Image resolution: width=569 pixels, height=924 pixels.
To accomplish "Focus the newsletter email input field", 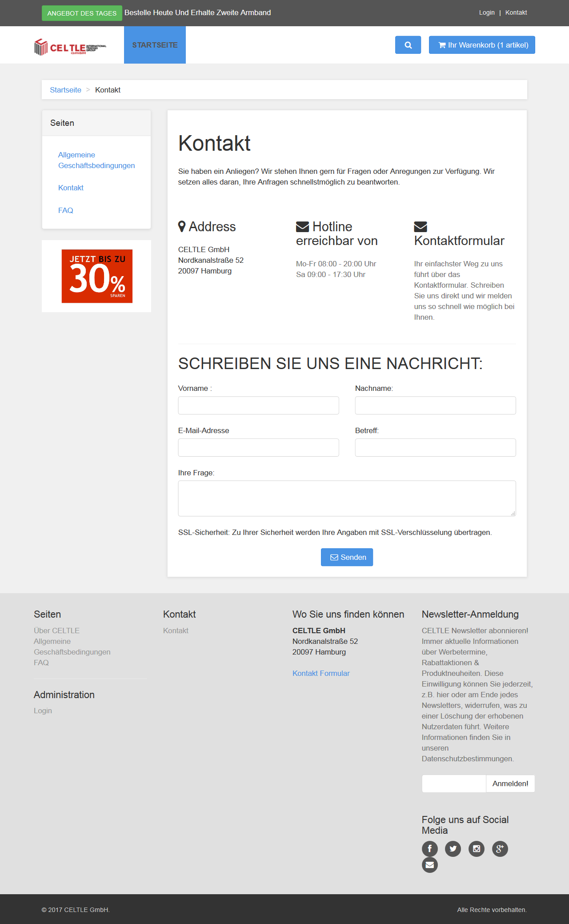I will [453, 783].
